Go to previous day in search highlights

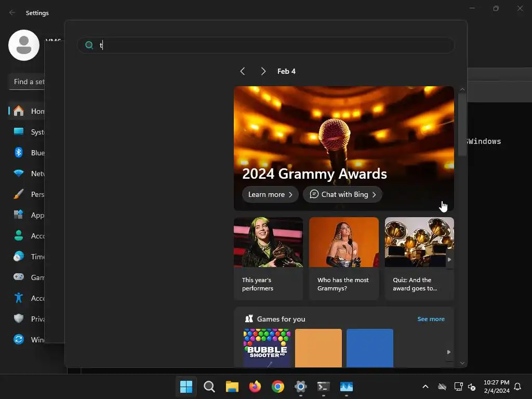243,71
